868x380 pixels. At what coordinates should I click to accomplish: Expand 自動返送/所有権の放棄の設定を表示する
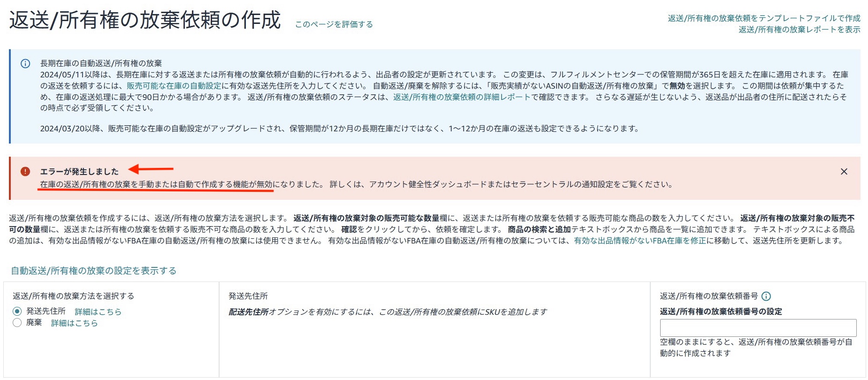click(x=93, y=271)
